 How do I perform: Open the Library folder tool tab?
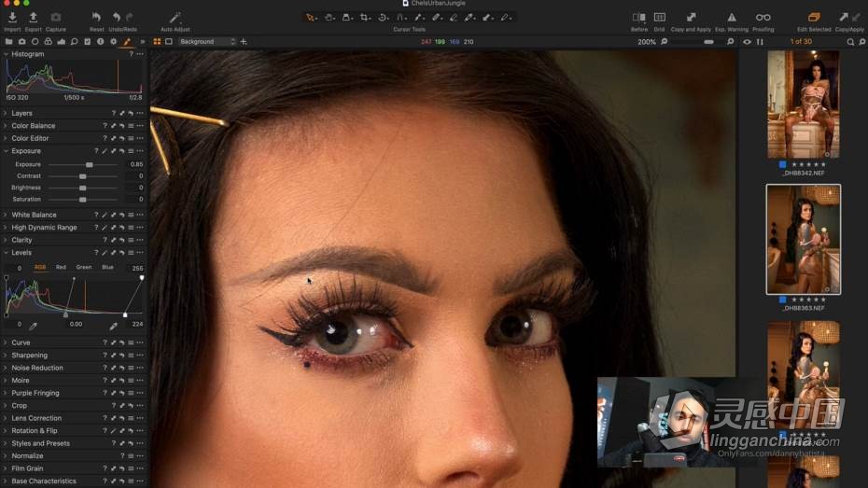tap(8, 41)
